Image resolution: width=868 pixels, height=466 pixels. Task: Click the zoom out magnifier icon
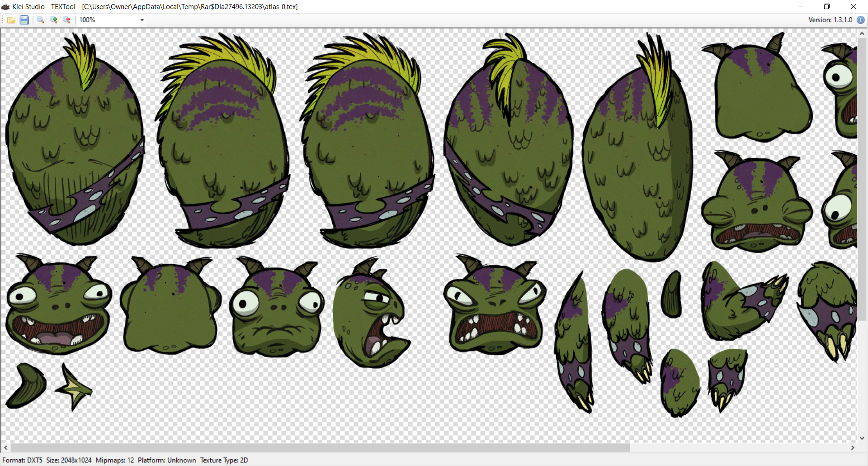(x=66, y=20)
